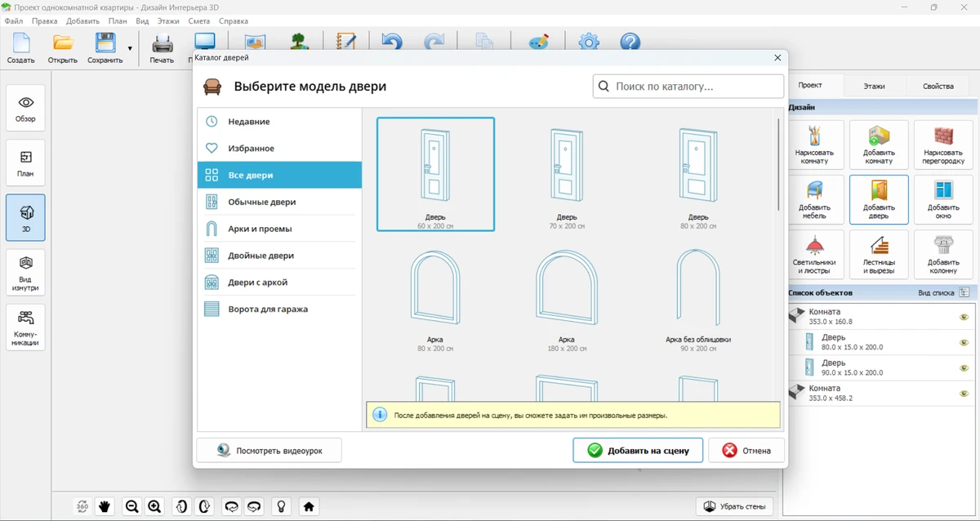Hide the Комната 353.0 x 458.2 object
Viewport: 980px width, 521px height.
[x=964, y=393]
